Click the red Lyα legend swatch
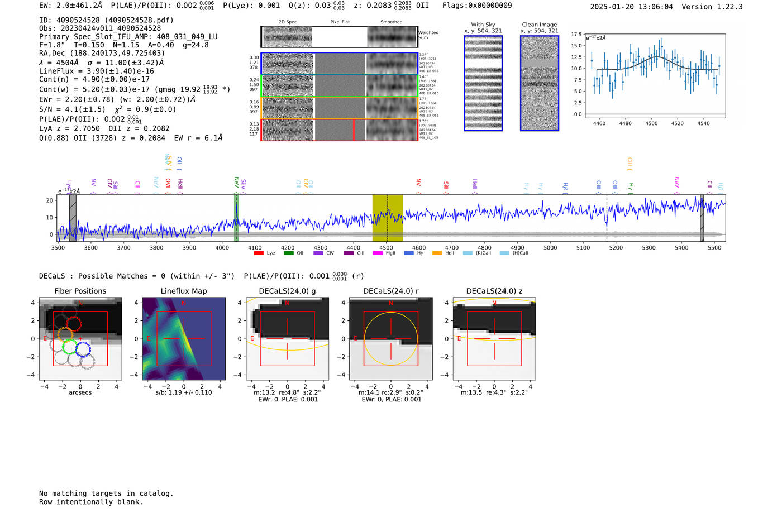Viewport: 782px width, 532px height. (259, 253)
